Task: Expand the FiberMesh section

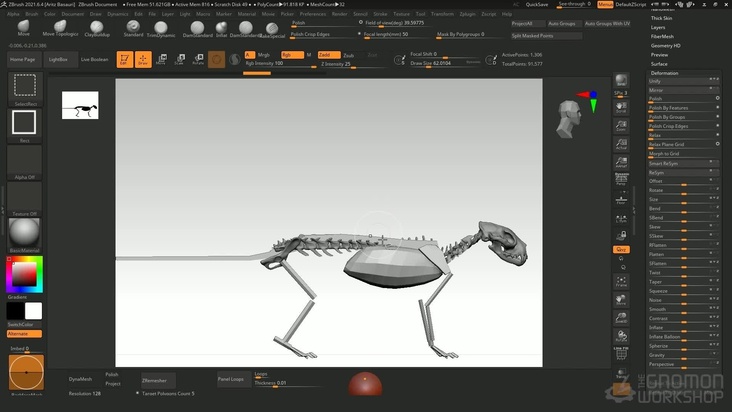Action: [x=662, y=36]
